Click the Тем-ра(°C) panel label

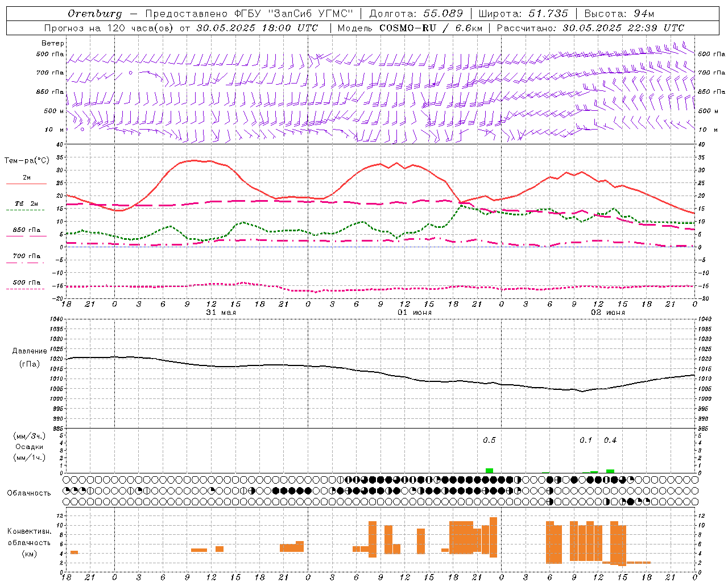[27, 161]
